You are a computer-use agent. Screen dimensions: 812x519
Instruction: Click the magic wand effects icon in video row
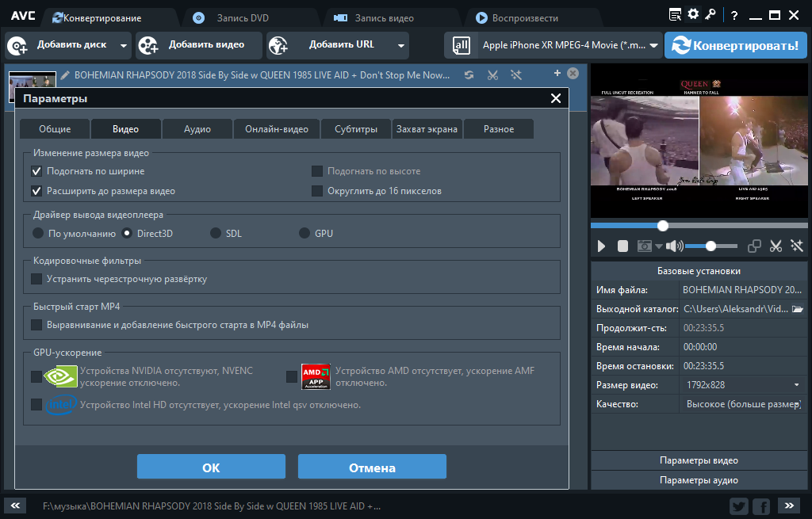(515, 75)
